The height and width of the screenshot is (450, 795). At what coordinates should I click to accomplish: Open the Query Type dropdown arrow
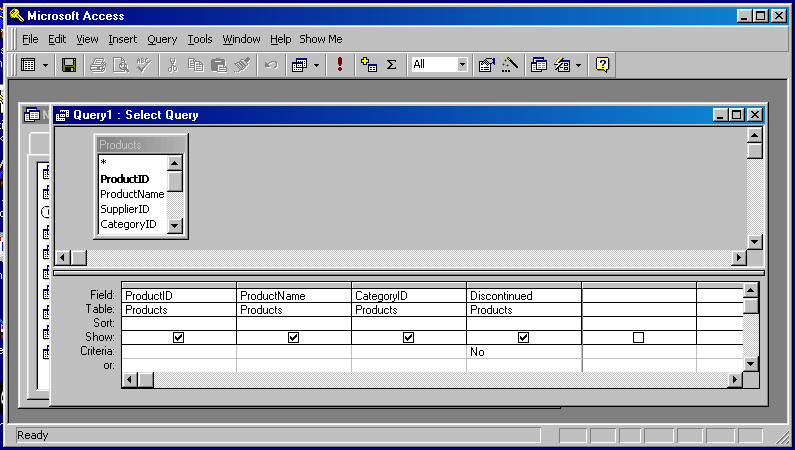click(317, 65)
